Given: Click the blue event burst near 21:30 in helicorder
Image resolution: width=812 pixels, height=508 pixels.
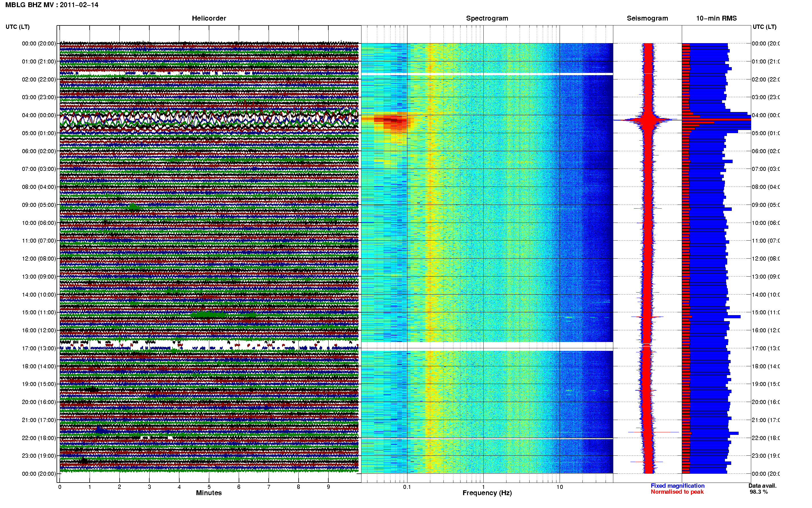Looking at the screenshot, I should (100, 430).
